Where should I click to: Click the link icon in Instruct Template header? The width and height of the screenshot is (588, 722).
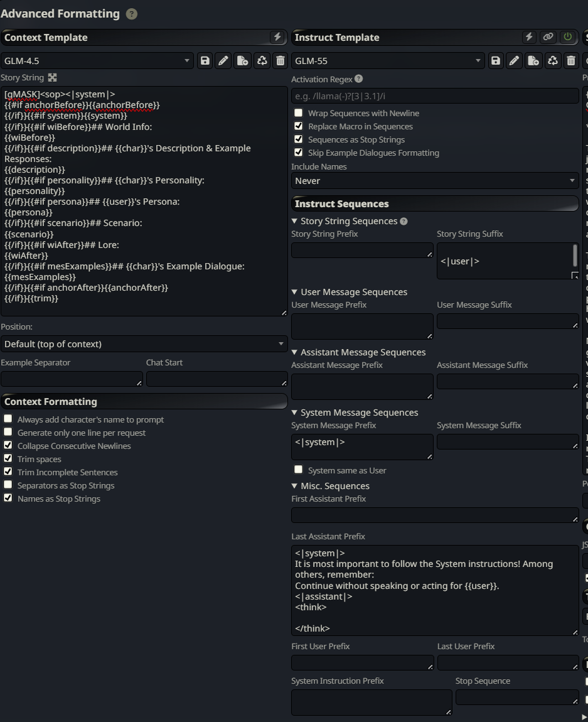pyautogui.click(x=548, y=37)
